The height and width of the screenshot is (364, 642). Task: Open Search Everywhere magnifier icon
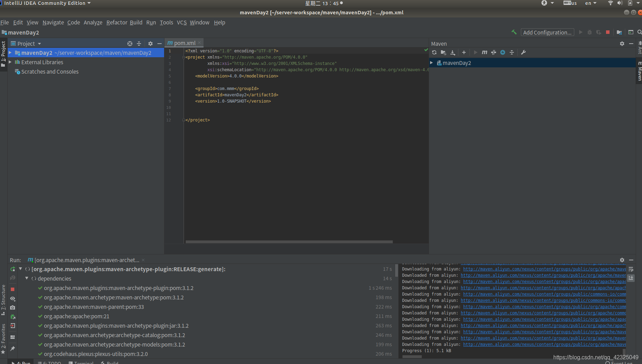[x=640, y=32]
